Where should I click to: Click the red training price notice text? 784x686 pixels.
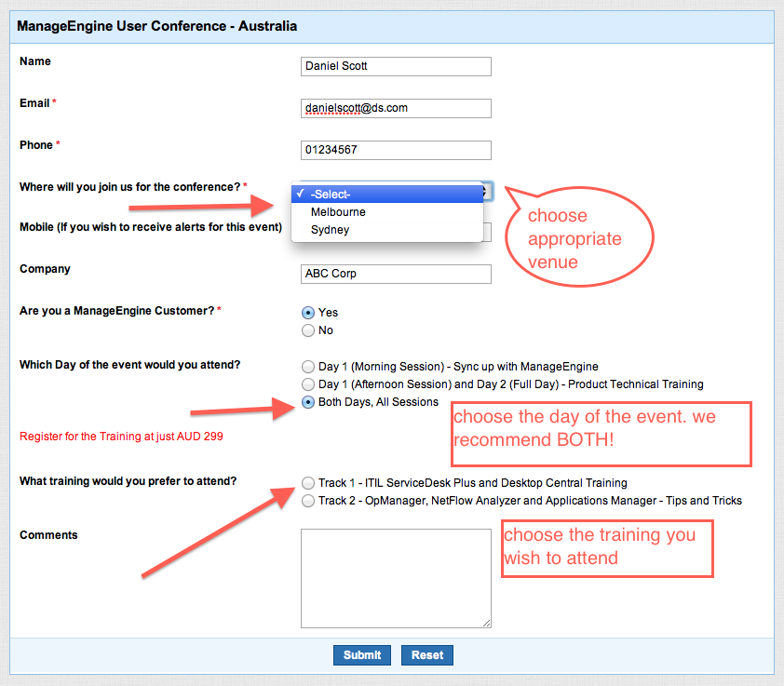(121, 436)
